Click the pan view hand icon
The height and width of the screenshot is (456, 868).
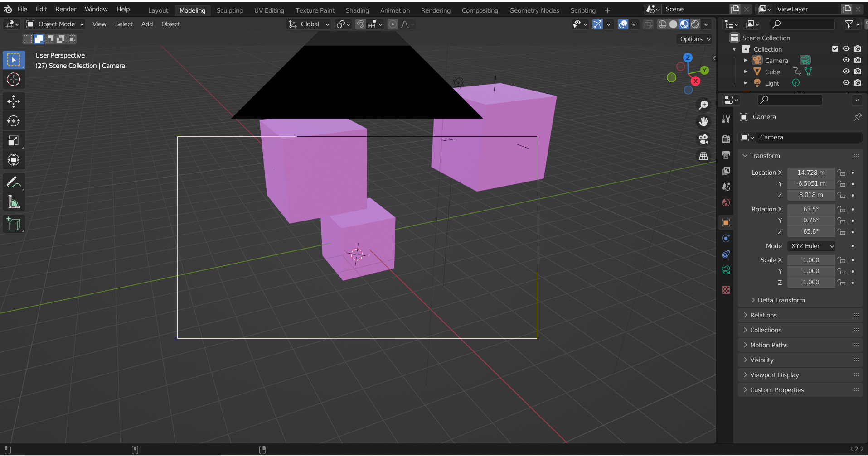703,122
